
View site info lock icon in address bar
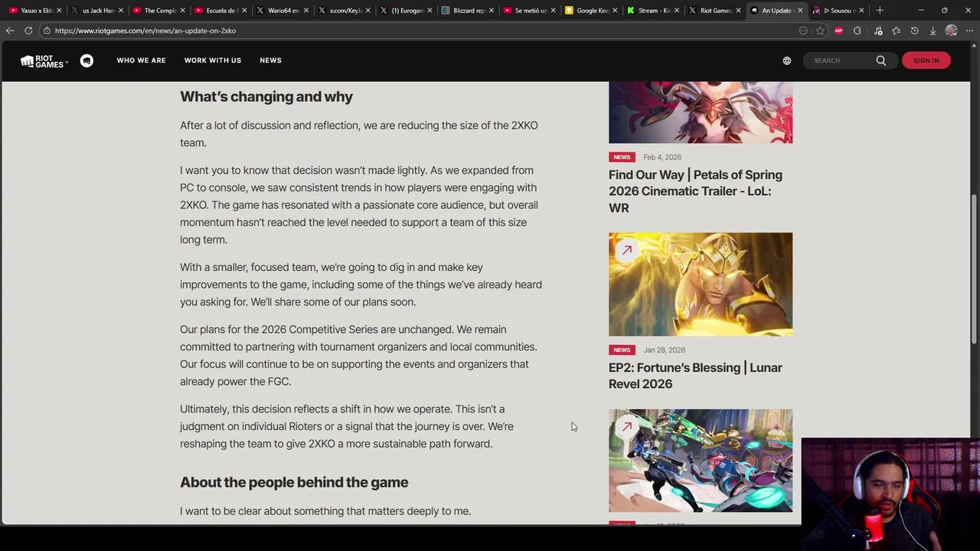(47, 31)
